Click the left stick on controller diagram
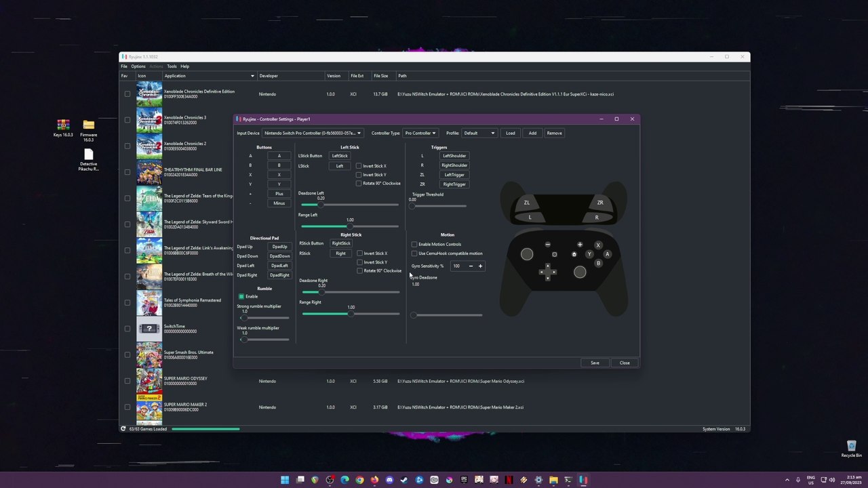This screenshot has height=488, width=868. (527, 254)
